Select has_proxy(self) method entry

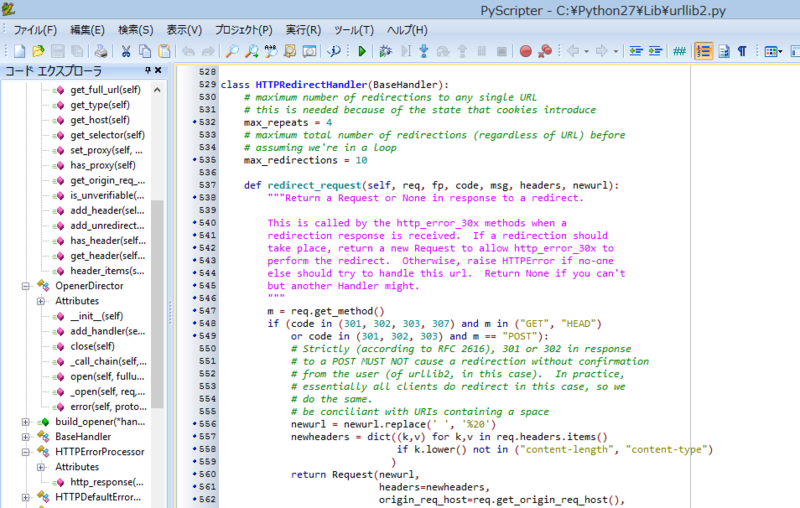click(x=103, y=165)
